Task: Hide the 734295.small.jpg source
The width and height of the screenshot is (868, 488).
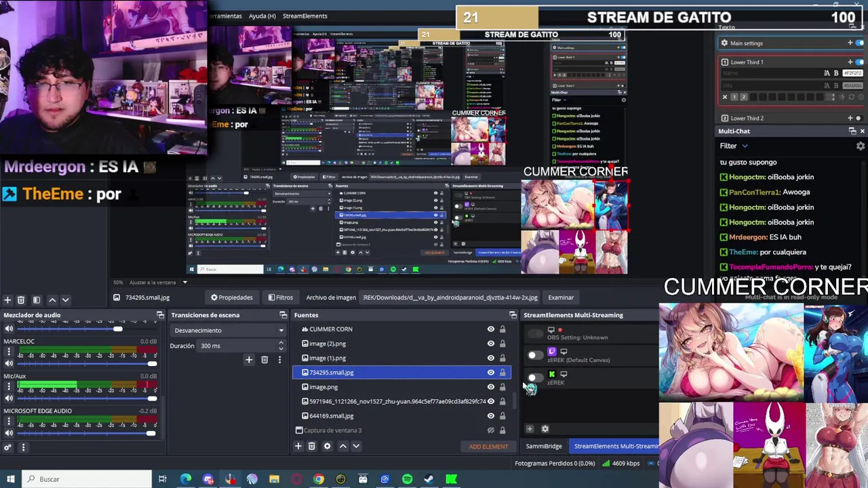Action: (x=491, y=373)
